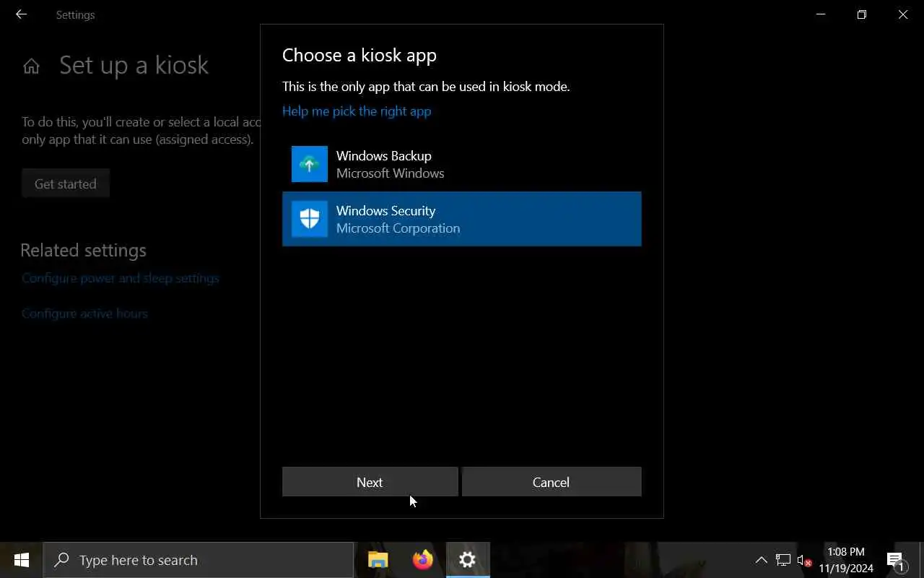Close the Settings window

click(903, 14)
